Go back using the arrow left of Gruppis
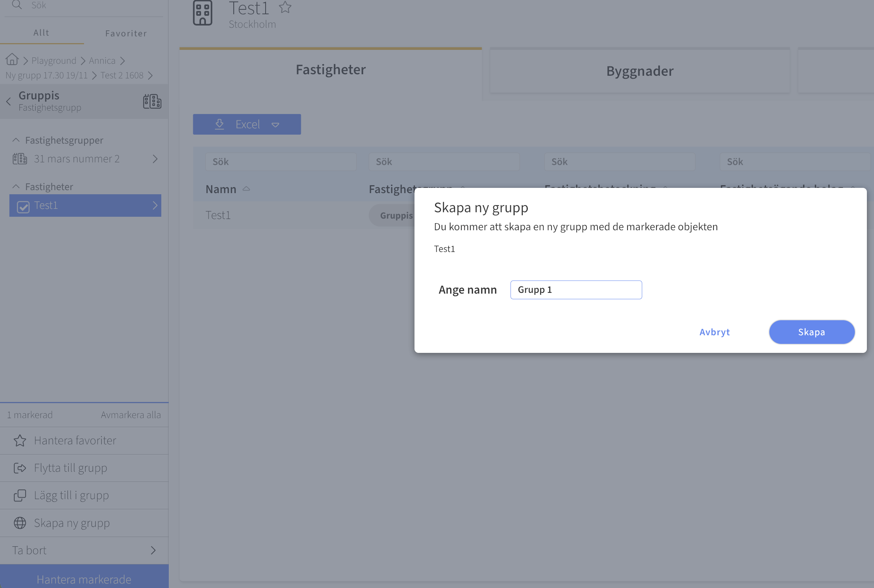874x588 pixels. [9, 101]
